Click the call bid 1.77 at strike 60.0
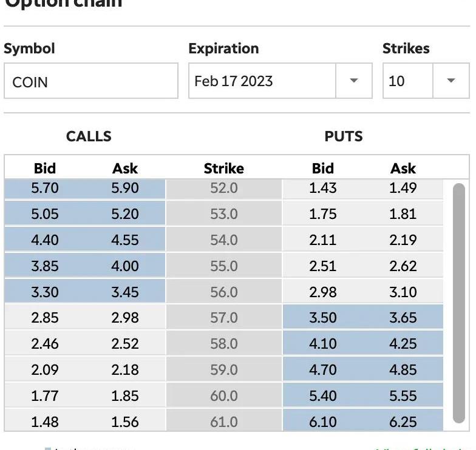The width and height of the screenshot is (476, 450). coord(45,396)
